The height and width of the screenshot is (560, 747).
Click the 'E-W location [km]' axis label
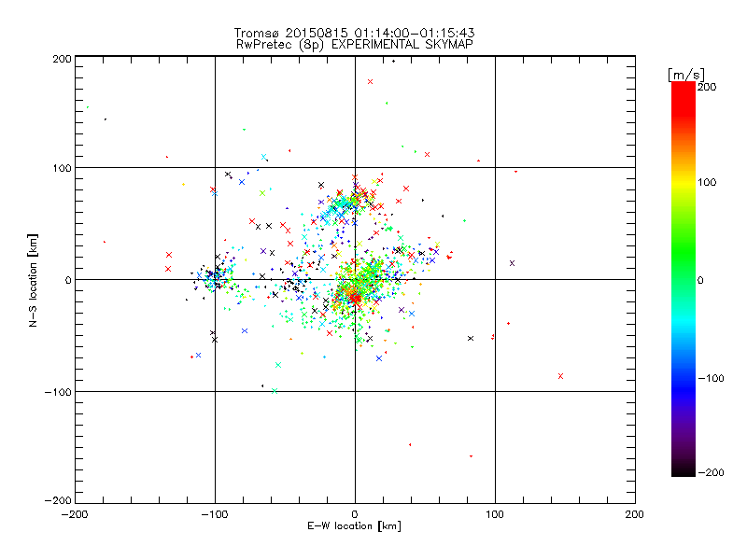(354, 525)
